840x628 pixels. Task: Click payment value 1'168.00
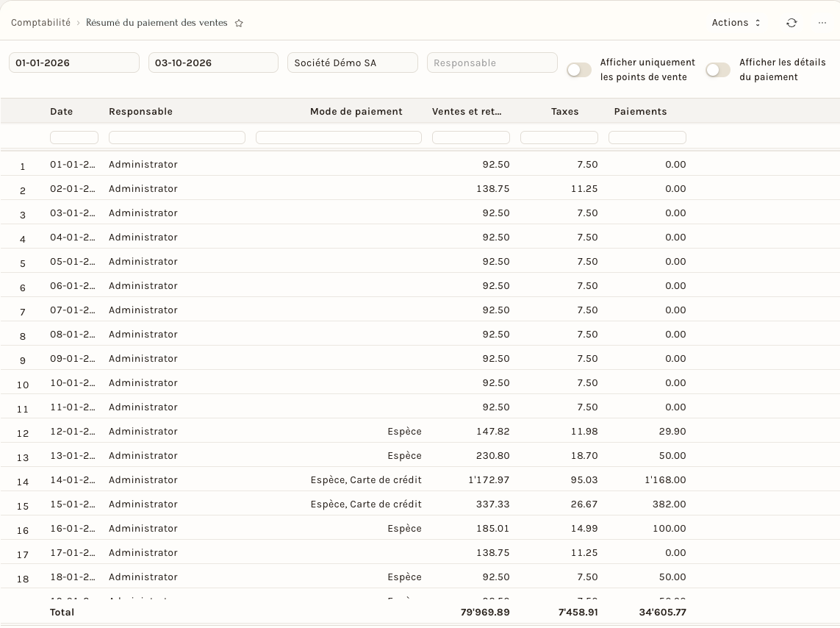click(x=665, y=479)
